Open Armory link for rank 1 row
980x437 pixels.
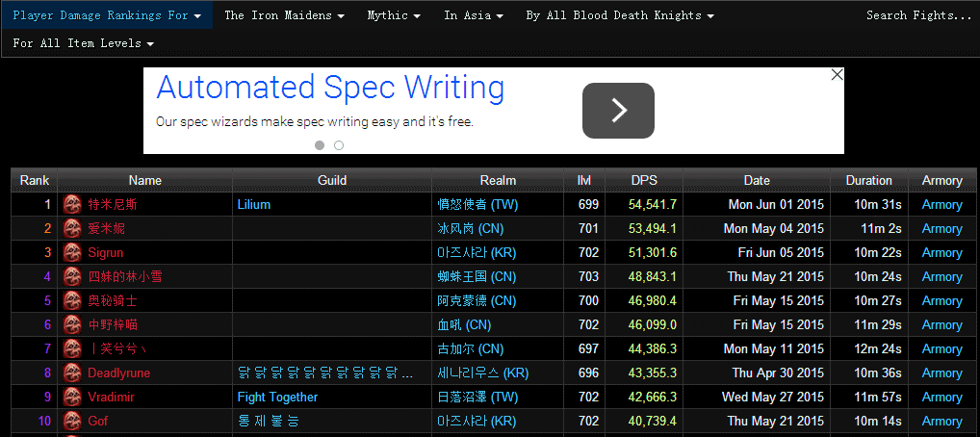click(x=941, y=204)
